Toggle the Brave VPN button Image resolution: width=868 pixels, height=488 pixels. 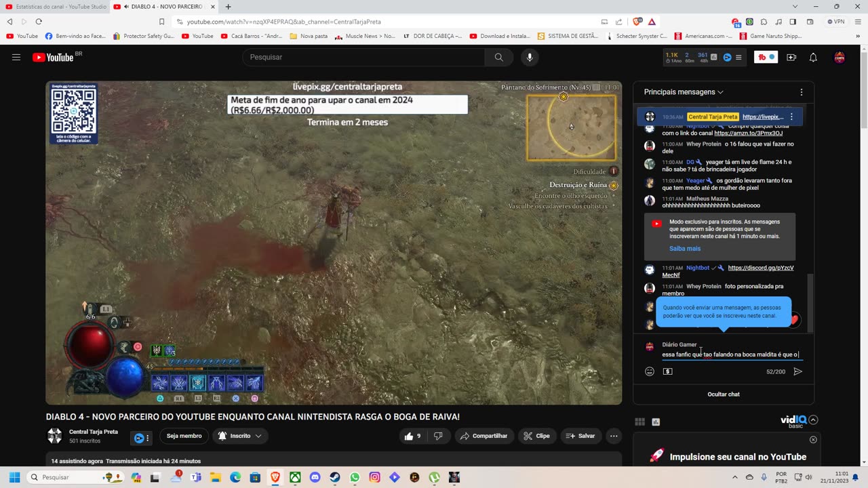[836, 22]
